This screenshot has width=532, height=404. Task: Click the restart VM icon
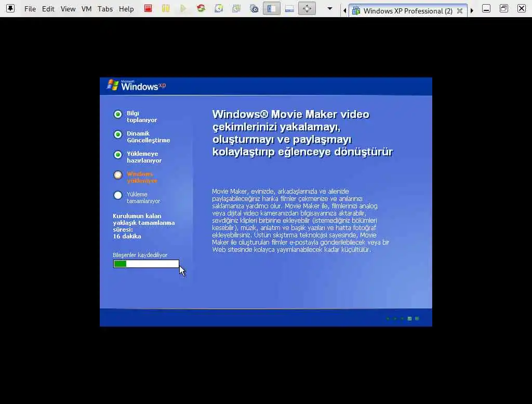(201, 8)
